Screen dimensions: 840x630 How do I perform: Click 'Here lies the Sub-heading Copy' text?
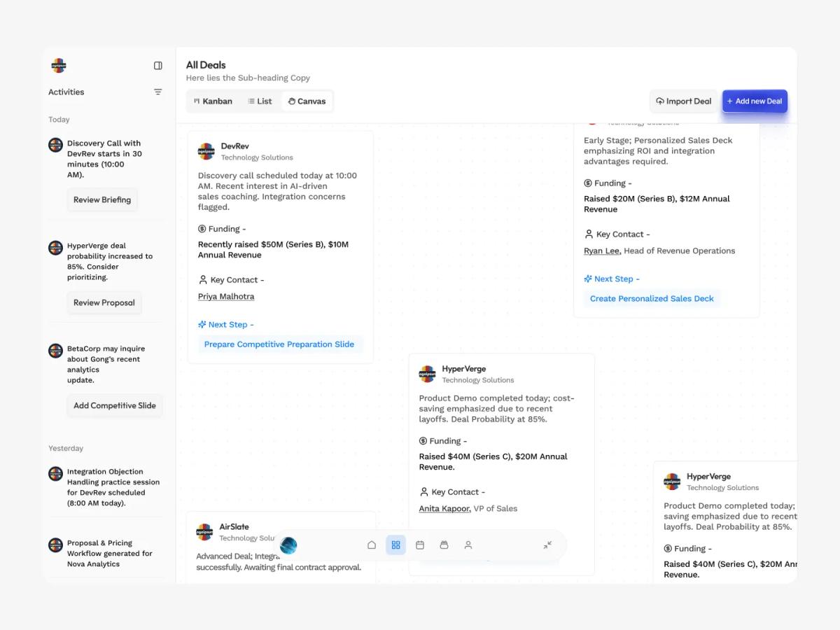[x=248, y=78]
